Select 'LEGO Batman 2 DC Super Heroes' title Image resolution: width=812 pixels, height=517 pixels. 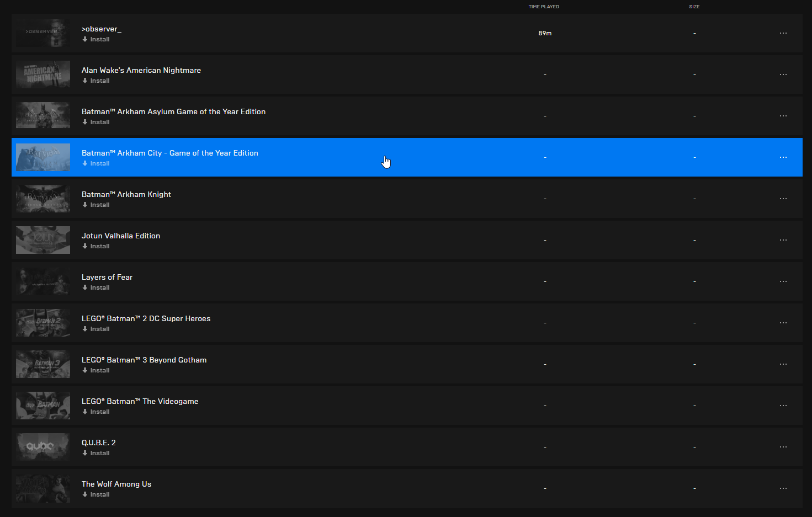(146, 318)
